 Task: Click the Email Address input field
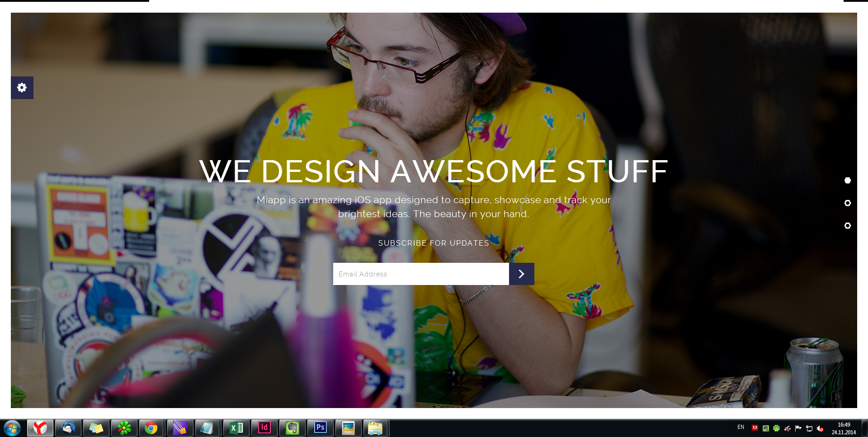421,274
